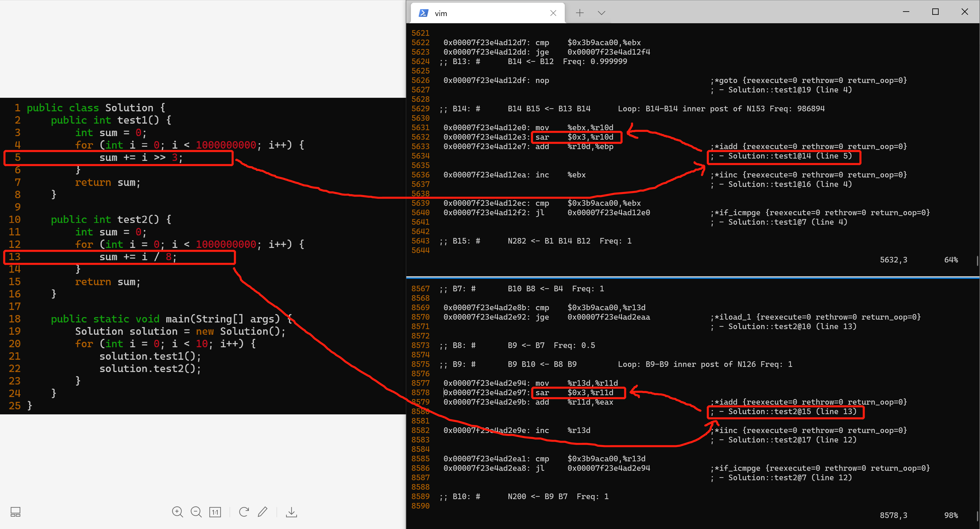
Task: Click cursor position '5632,3' in upper pane
Action: coord(893,260)
